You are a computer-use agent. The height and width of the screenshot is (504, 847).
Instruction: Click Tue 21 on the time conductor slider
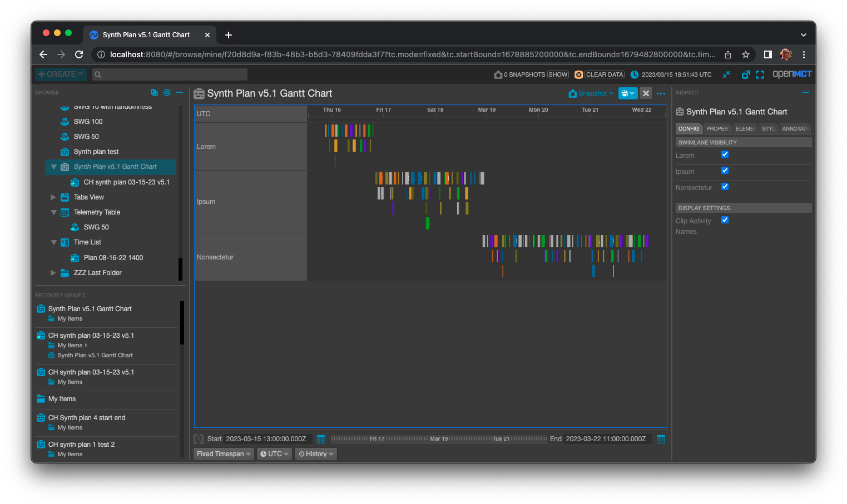pyautogui.click(x=500, y=438)
